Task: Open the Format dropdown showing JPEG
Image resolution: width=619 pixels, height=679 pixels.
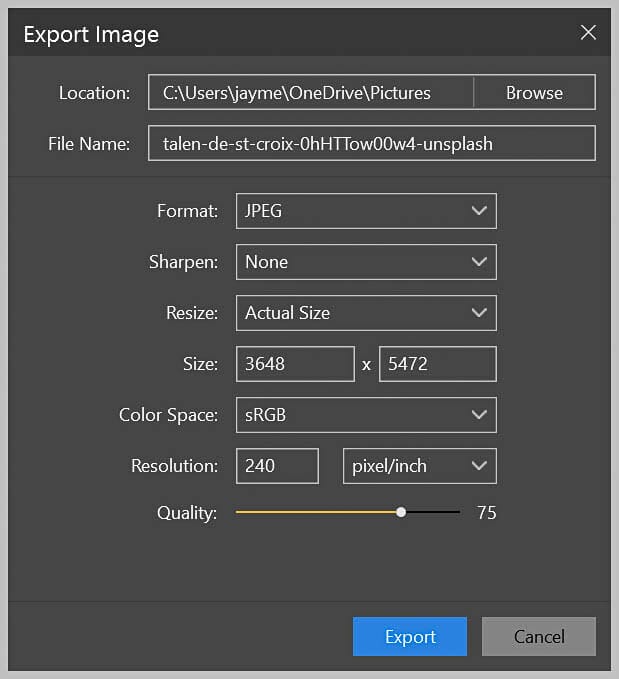Action: 366,211
